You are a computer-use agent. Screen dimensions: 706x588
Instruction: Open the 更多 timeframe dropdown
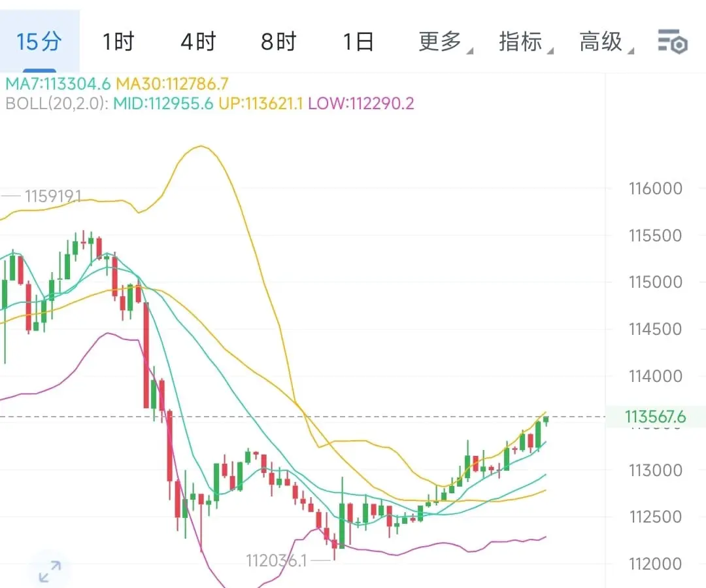[445, 41]
